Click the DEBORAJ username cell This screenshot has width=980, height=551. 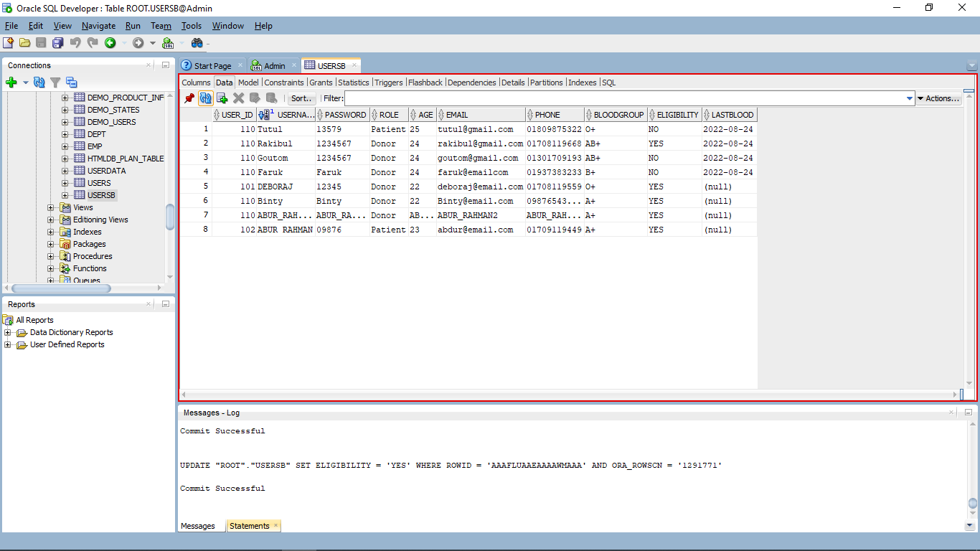click(x=285, y=187)
